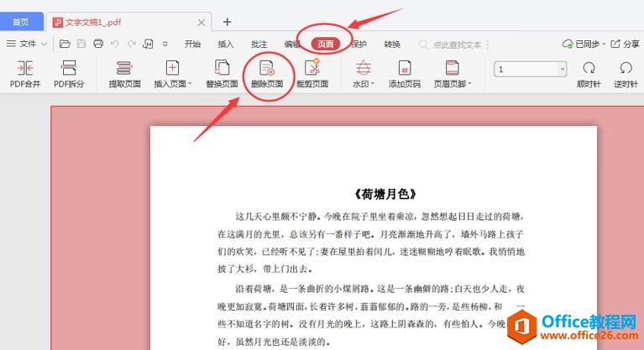Click the 已同步 cloud sync icon
The height and width of the screenshot is (350, 644).
pyautogui.click(x=568, y=44)
